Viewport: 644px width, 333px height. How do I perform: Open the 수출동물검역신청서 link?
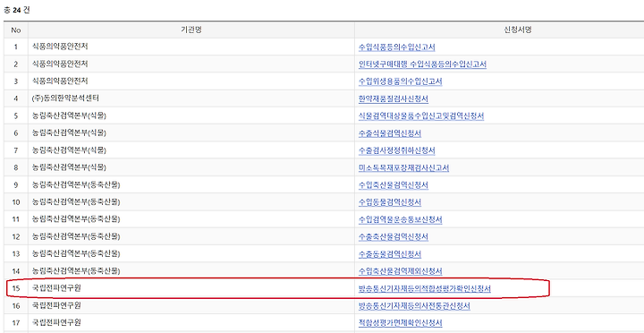(390, 254)
